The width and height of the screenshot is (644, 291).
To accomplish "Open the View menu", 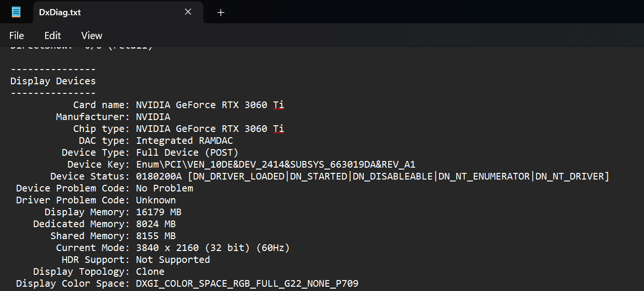I will coord(92,36).
